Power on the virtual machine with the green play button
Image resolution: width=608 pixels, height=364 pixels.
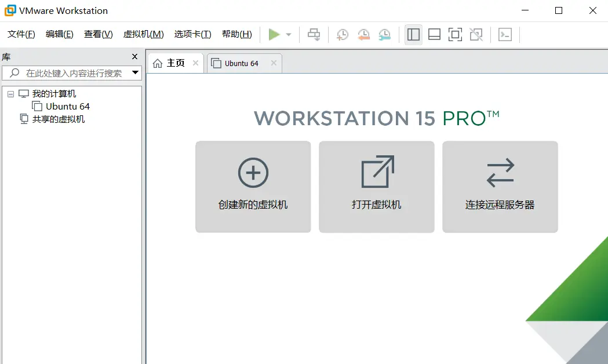[274, 35]
